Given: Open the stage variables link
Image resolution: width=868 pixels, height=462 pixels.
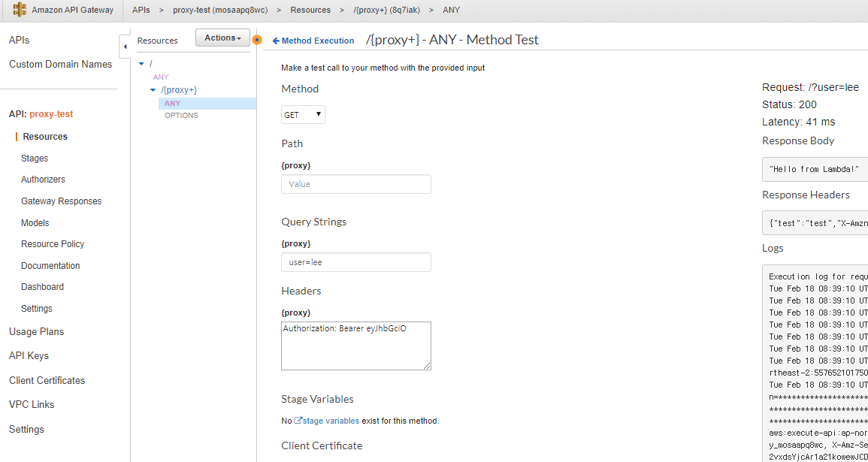Looking at the screenshot, I should point(331,421).
